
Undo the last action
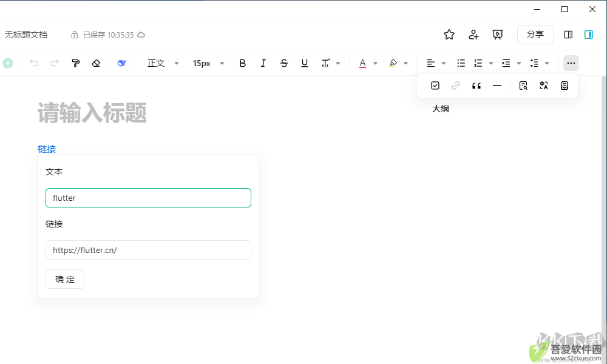(x=34, y=63)
